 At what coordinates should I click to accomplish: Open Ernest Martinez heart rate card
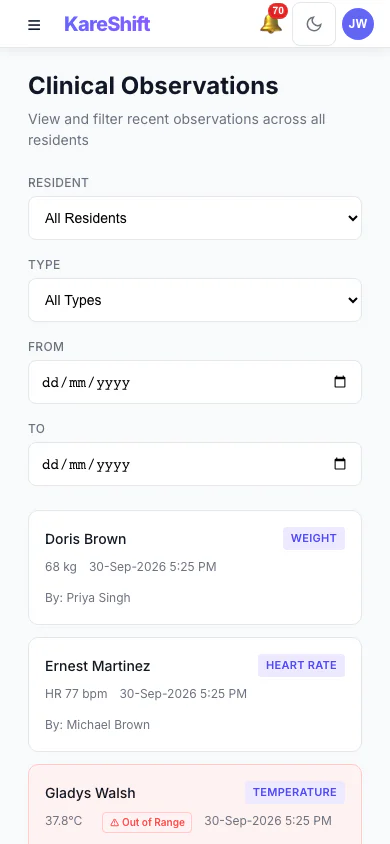pyautogui.click(x=195, y=694)
